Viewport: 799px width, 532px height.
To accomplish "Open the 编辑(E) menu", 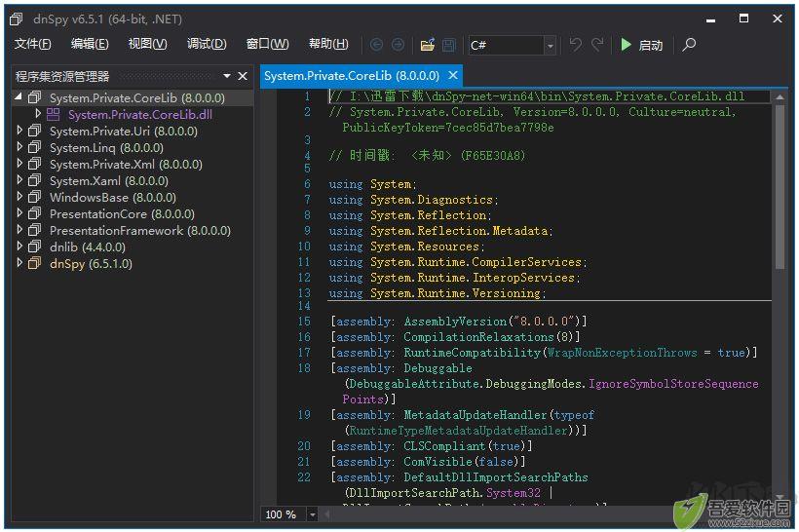I will pyautogui.click(x=90, y=45).
